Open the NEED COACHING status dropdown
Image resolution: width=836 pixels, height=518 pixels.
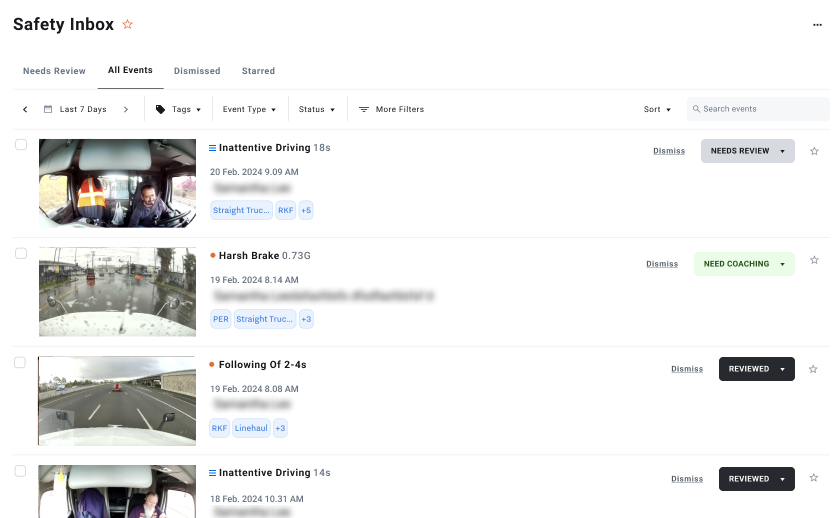click(x=744, y=264)
